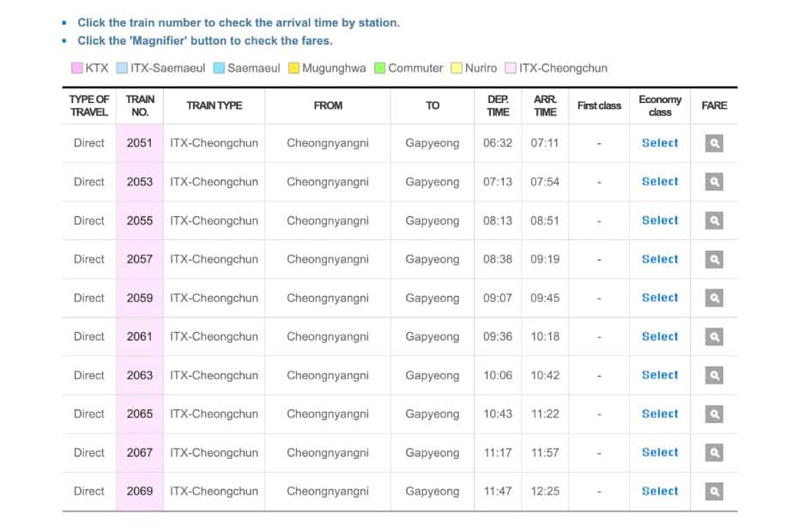Click departure time 07:13
The image size is (798, 532).
498,182
